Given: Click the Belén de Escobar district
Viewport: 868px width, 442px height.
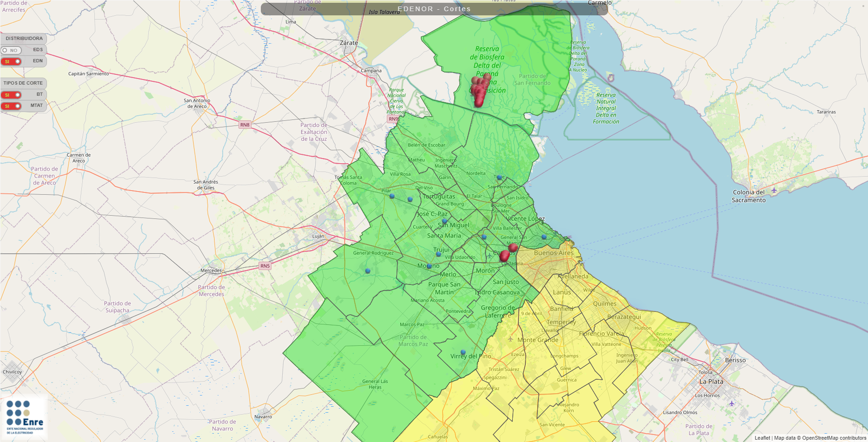Looking at the screenshot, I should tap(426, 145).
